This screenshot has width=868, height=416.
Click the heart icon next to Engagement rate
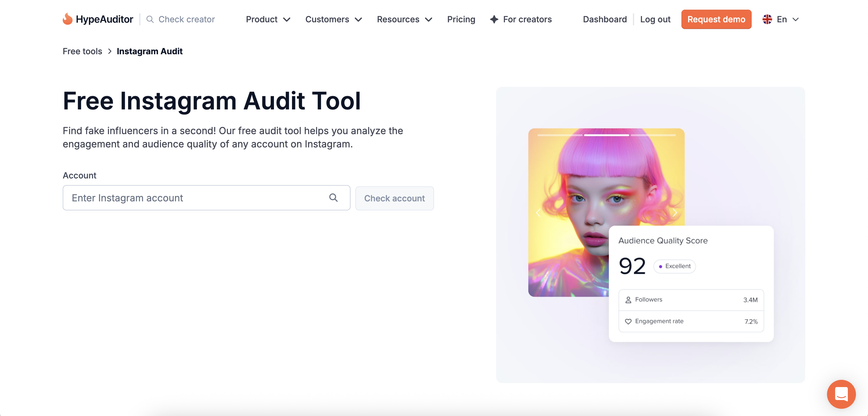click(628, 321)
